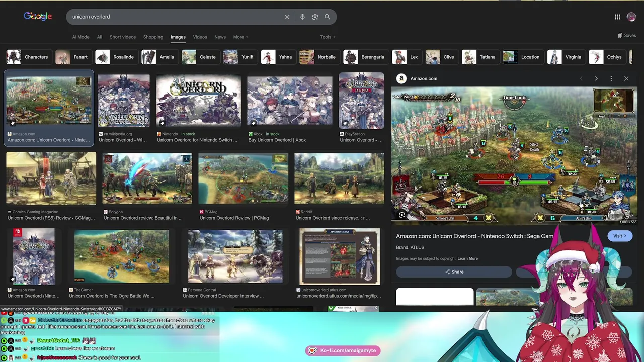Start voice search with microphone icon

[x=302, y=17]
